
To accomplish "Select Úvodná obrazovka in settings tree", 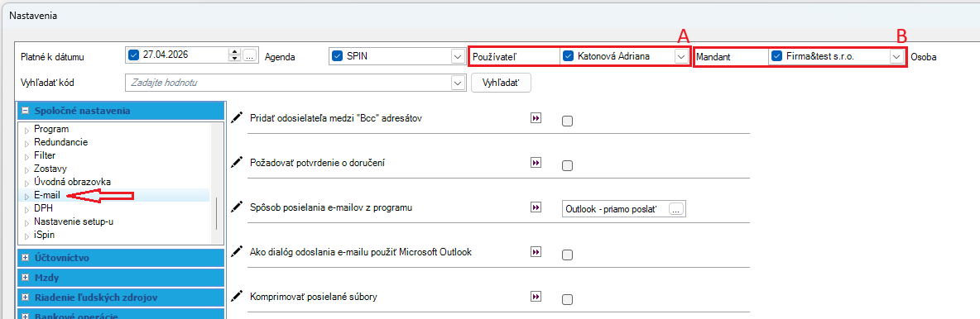I will click(72, 183).
